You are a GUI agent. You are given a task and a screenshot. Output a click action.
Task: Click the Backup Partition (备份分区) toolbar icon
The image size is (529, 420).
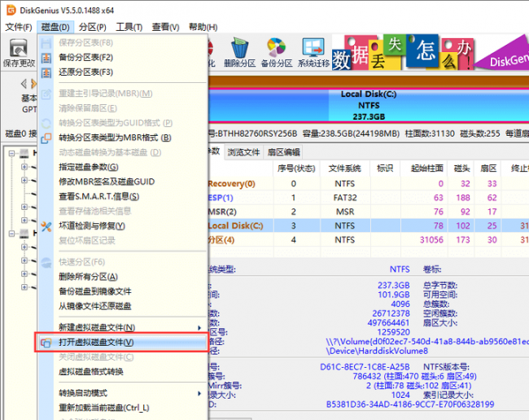click(x=277, y=52)
